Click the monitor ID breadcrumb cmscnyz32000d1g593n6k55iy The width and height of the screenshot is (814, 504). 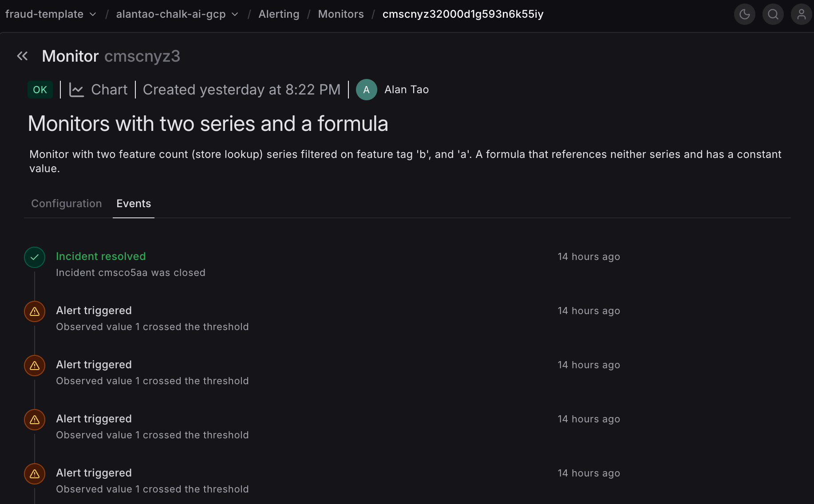click(463, 14)
